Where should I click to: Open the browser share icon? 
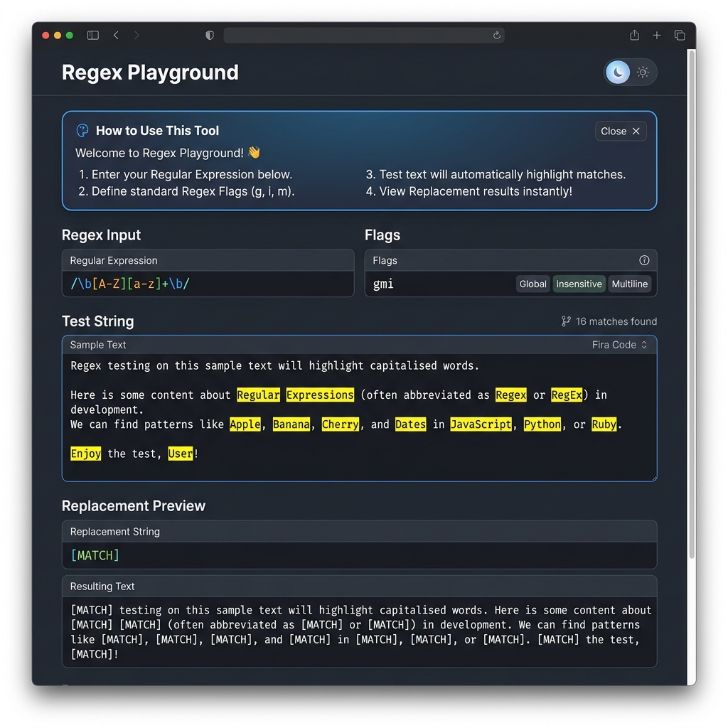(635, 35)
